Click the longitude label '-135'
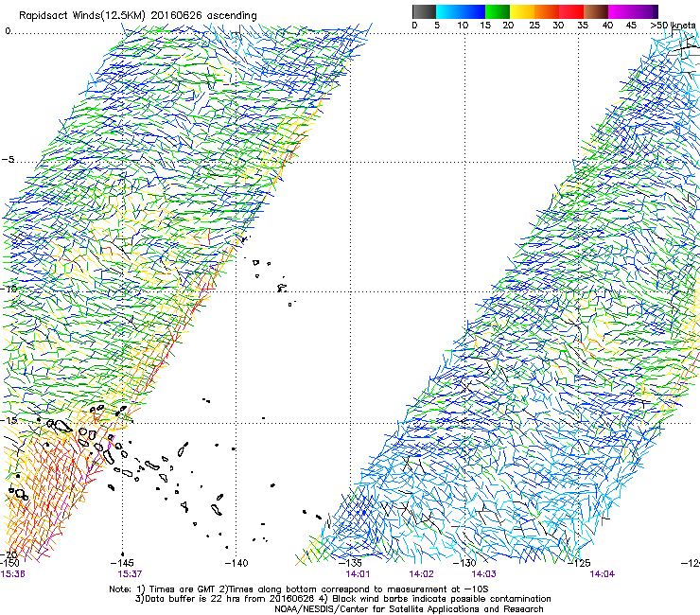The image size is (700, 615). pyautogui.click(x=350, y=563)
